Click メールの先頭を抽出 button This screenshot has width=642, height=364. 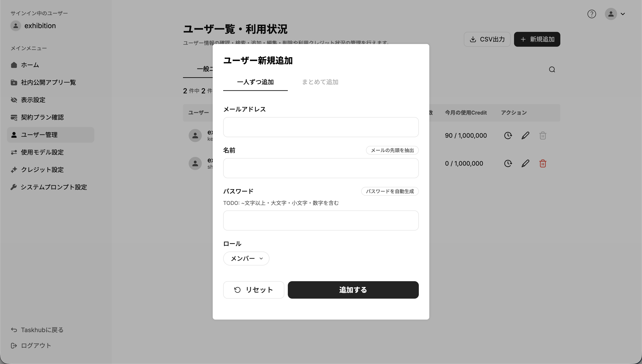[392, 150]
